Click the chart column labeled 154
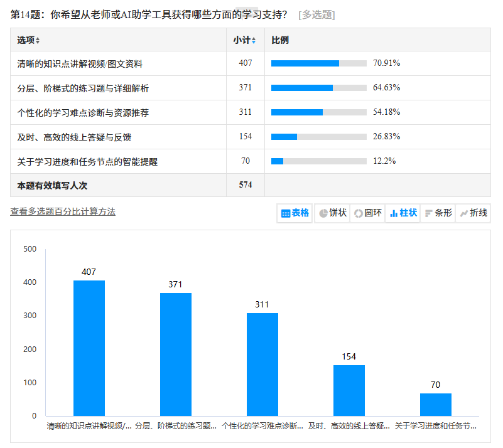This screenshot has width=503, height=448. [x=349, y=390]
